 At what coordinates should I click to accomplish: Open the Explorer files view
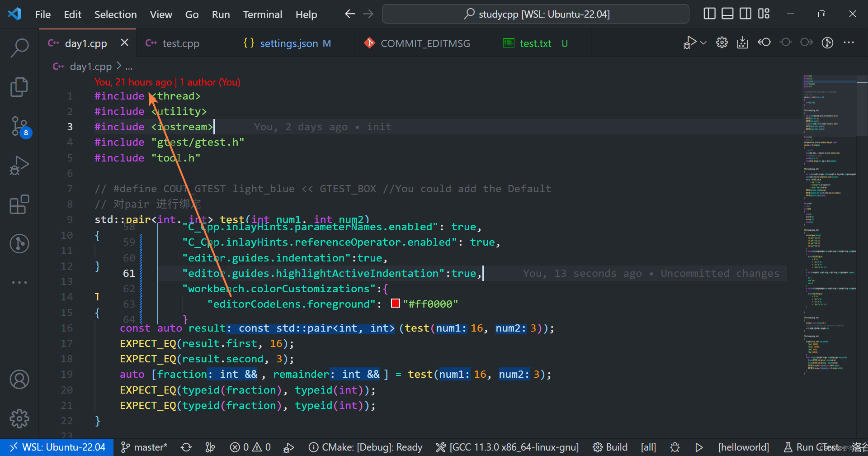[x=19, y=87]
